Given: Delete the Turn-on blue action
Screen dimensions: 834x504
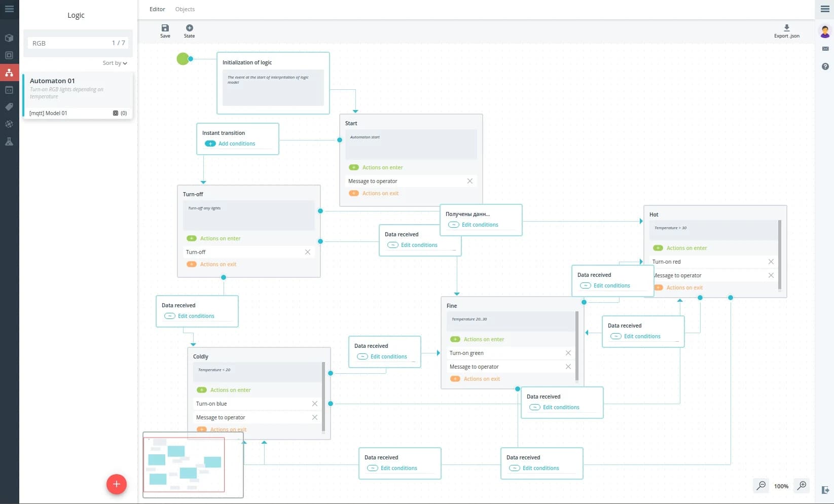Looking at the screenshot, I should (314, 404).
